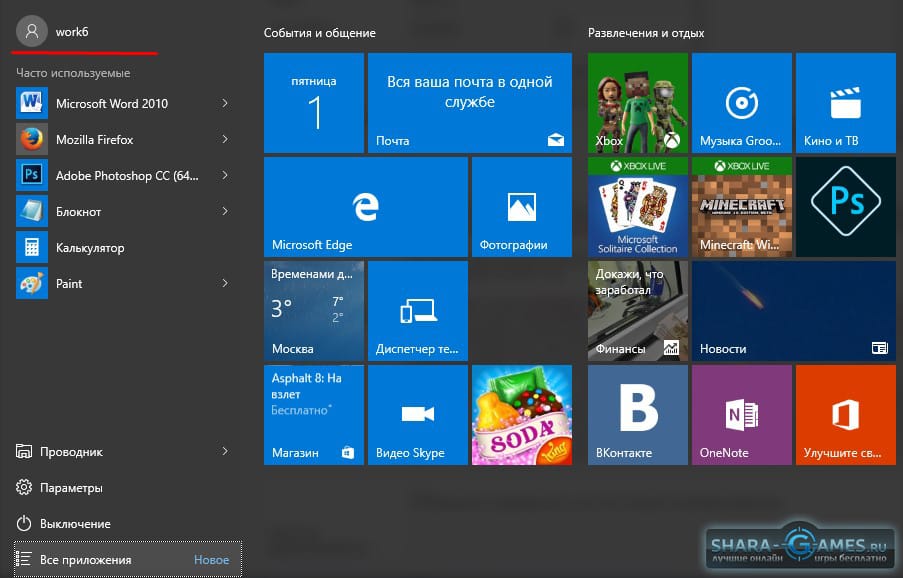Click the События и общение group header

pyautogui.click(x=320, y=33)
